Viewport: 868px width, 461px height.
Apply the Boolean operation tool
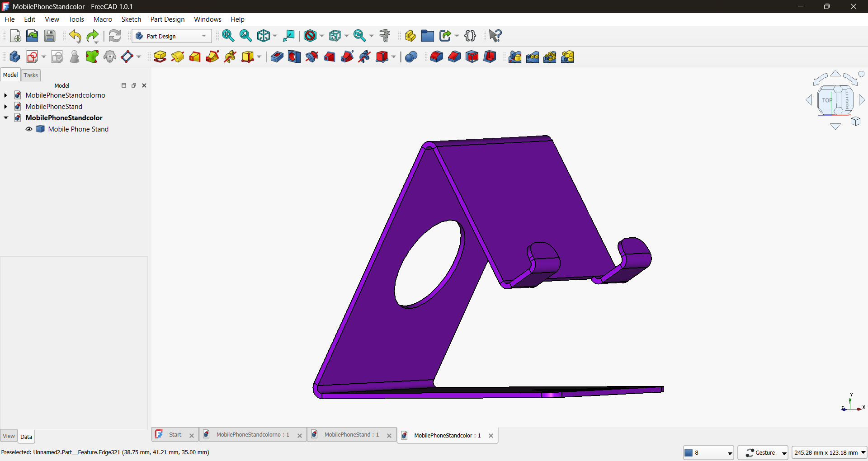(x=411, y=56)
